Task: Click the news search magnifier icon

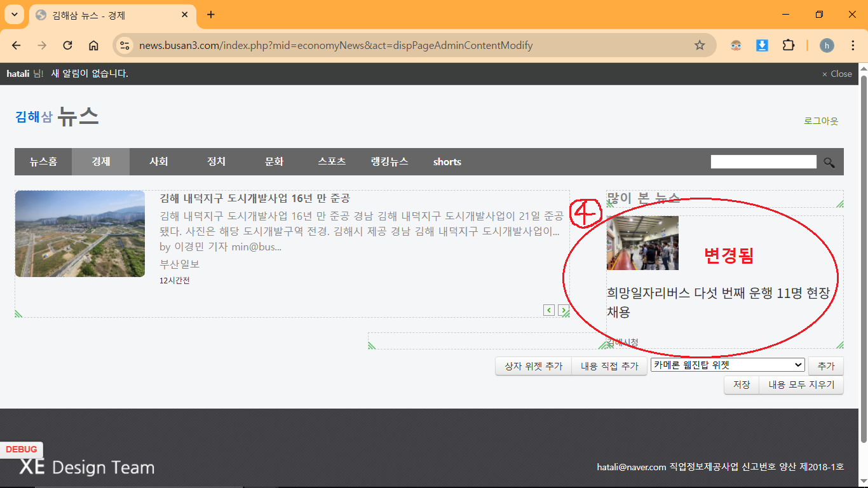Action: (x=829, y=163)
